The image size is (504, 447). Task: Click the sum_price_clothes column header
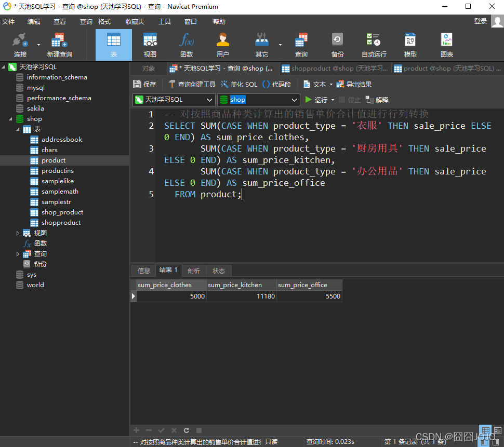[171, 285]
